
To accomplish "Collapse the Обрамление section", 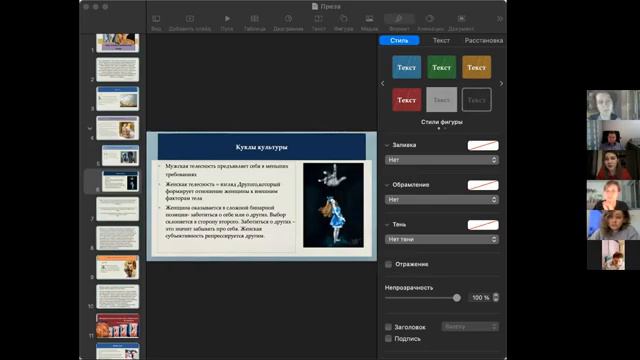I will [x=387, y=185].
